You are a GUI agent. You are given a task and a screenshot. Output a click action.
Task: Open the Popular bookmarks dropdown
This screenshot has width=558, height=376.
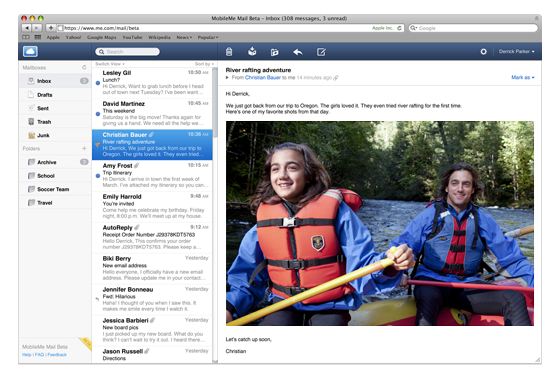(208, 37)
